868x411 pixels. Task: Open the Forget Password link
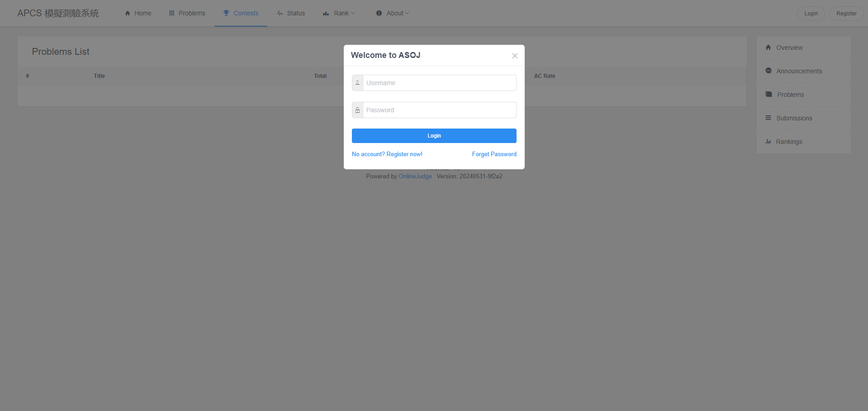click(494, 154)
